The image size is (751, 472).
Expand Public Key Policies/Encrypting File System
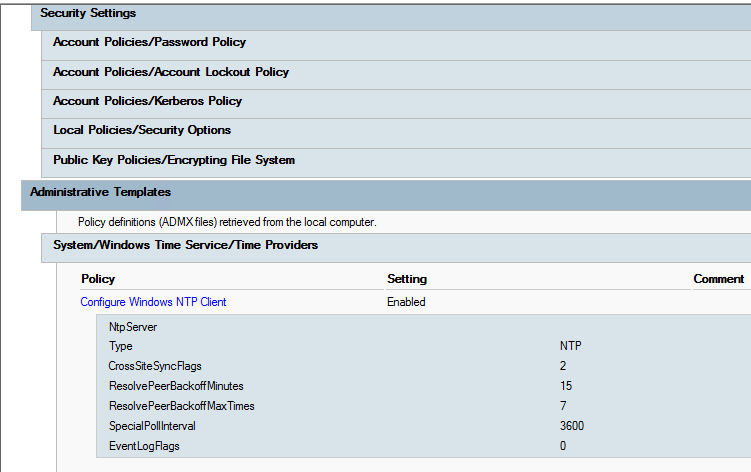point(174,160)
